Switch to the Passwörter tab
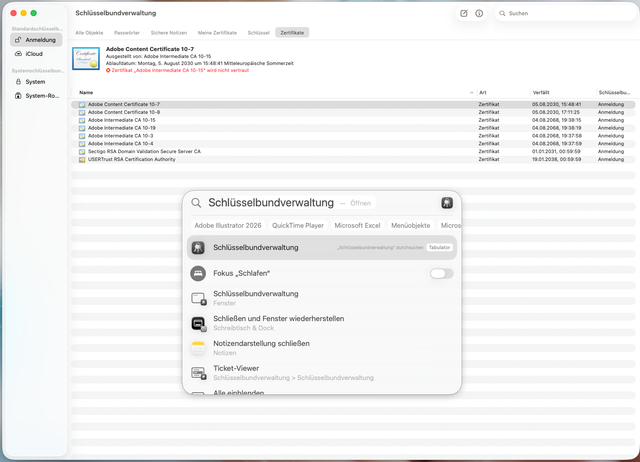 [x=127, y=33]
